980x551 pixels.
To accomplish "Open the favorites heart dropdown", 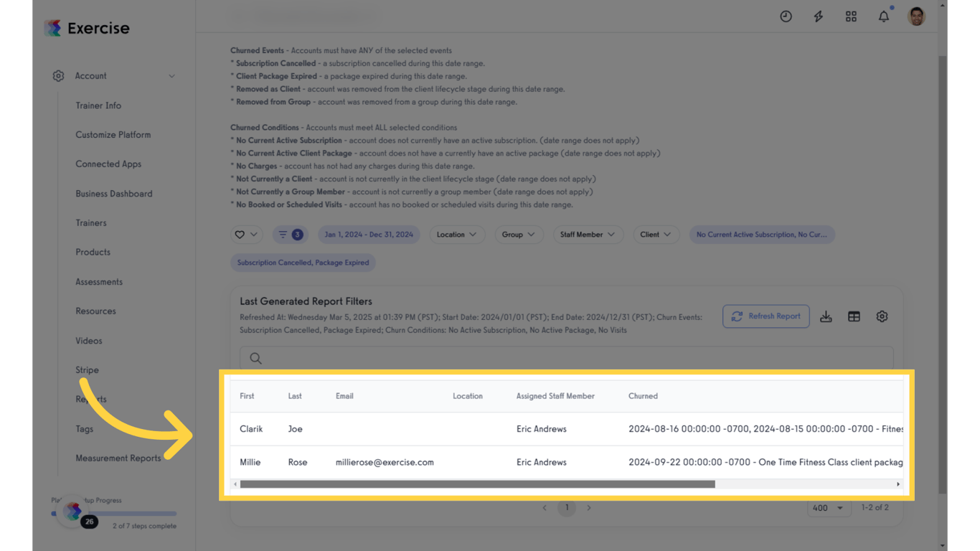I will coord(246,235).
